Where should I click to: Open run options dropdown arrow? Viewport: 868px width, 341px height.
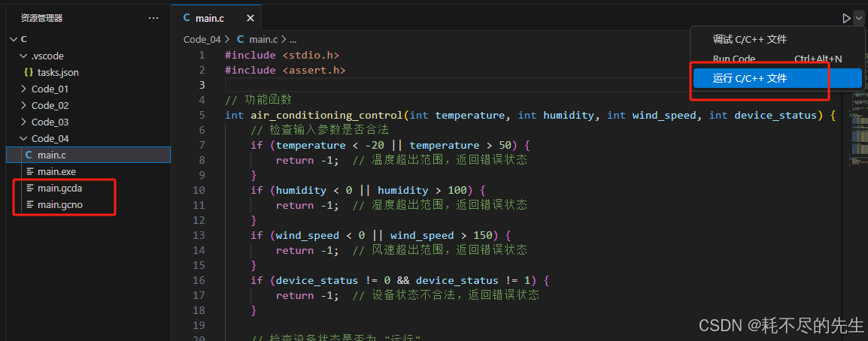857,18
